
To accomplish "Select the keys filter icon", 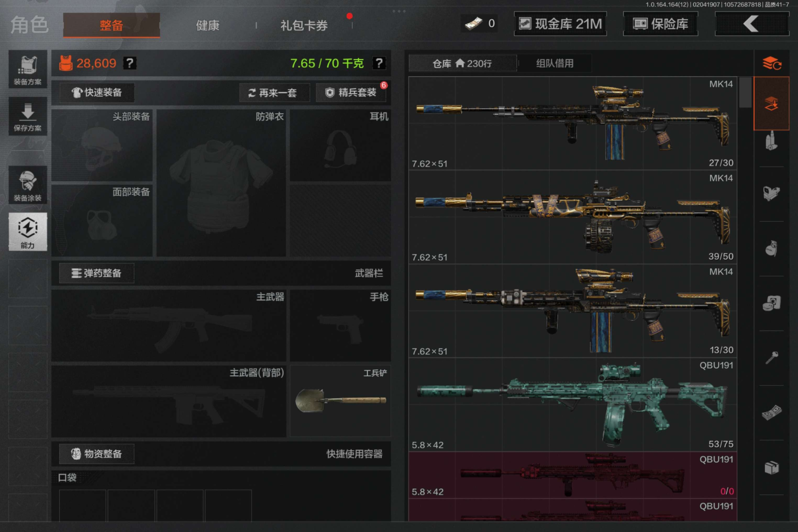I will (771, 358).
